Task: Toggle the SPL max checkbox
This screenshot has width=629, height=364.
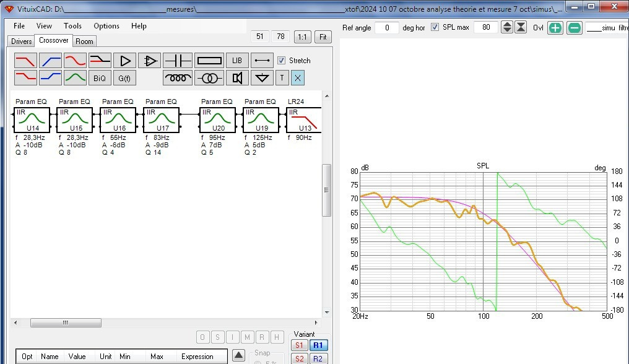Action: (435, 28)
